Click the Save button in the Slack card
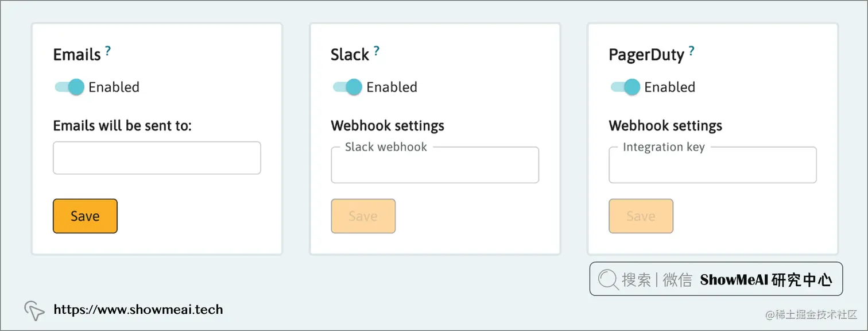The image size is (868, 331). 363,216
